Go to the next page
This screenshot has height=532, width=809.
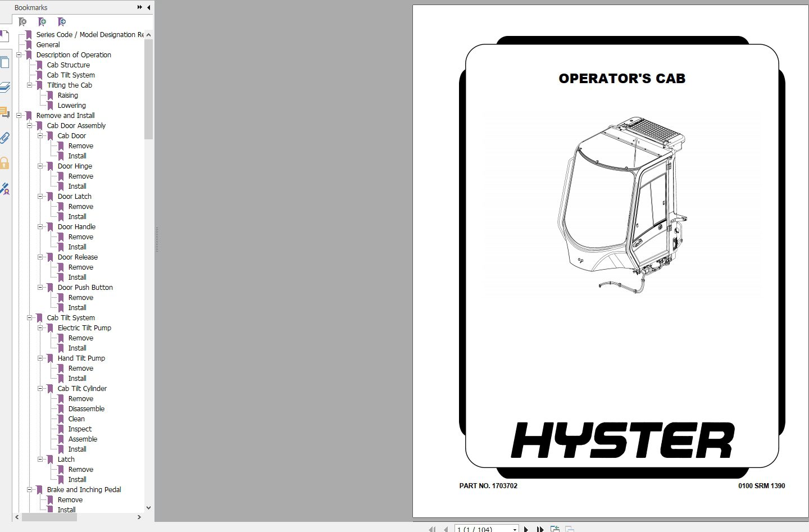[x=526, y=529]
